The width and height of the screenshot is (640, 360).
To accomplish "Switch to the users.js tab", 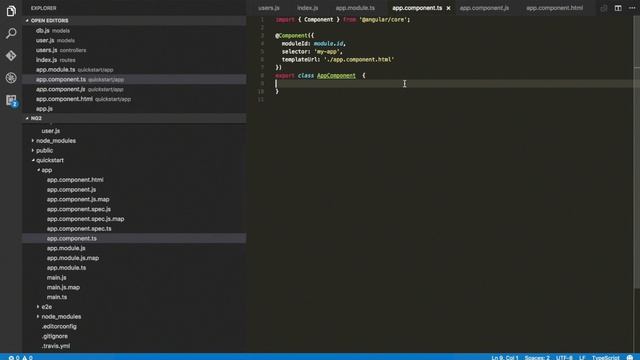I will click(269, 8).
